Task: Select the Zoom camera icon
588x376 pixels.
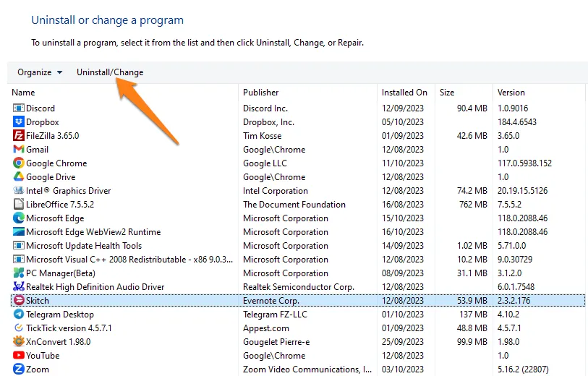Action: coord(18,369)
